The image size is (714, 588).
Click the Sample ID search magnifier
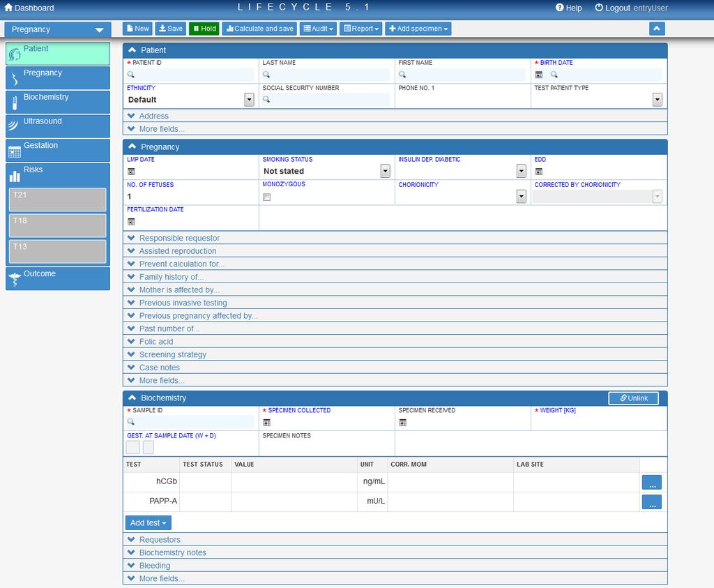[130, 422]
